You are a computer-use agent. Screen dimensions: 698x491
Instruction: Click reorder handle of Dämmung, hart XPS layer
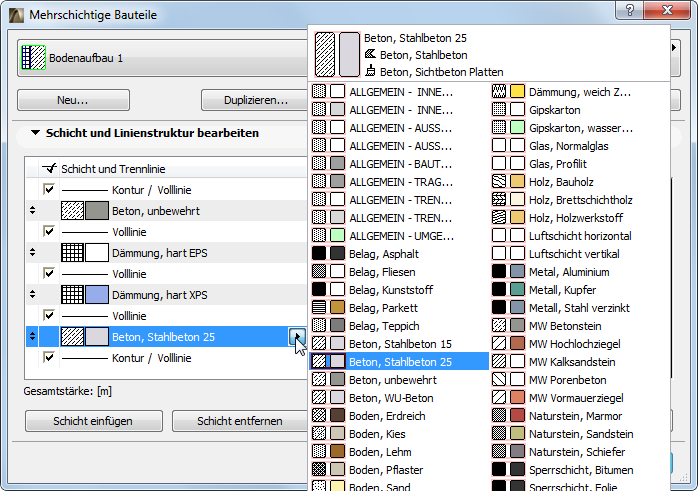[x=32, y=294]
